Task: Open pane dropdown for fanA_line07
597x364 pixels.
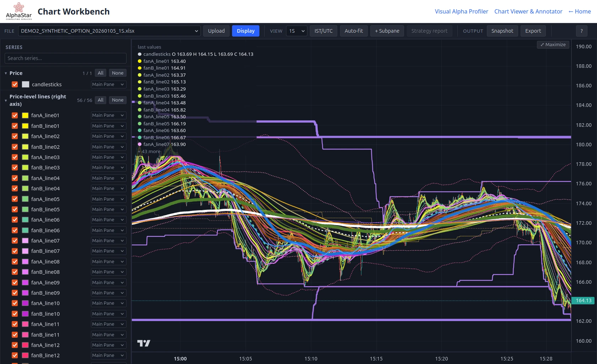Action: tap(108, 241)
